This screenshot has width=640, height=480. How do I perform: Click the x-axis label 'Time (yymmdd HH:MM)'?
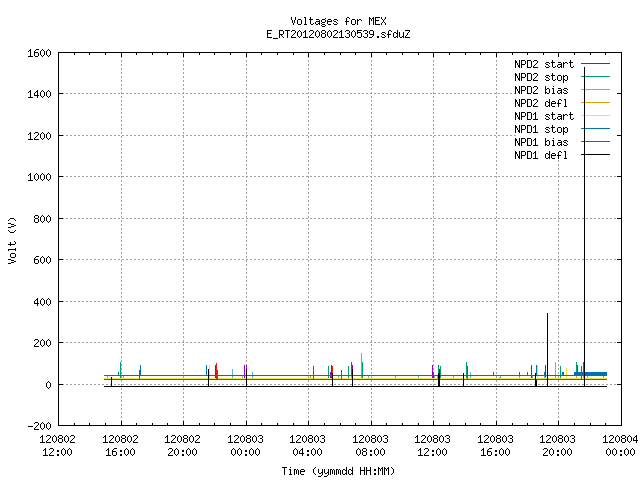[338, 471]
